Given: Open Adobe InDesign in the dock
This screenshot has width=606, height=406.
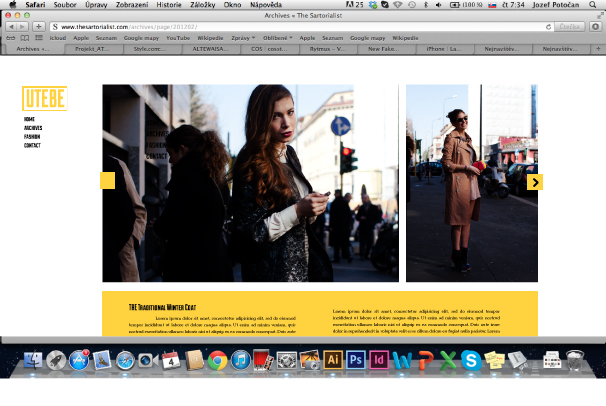Looking at the screenshot, I should pyautogui.click(x=380, y=360).
